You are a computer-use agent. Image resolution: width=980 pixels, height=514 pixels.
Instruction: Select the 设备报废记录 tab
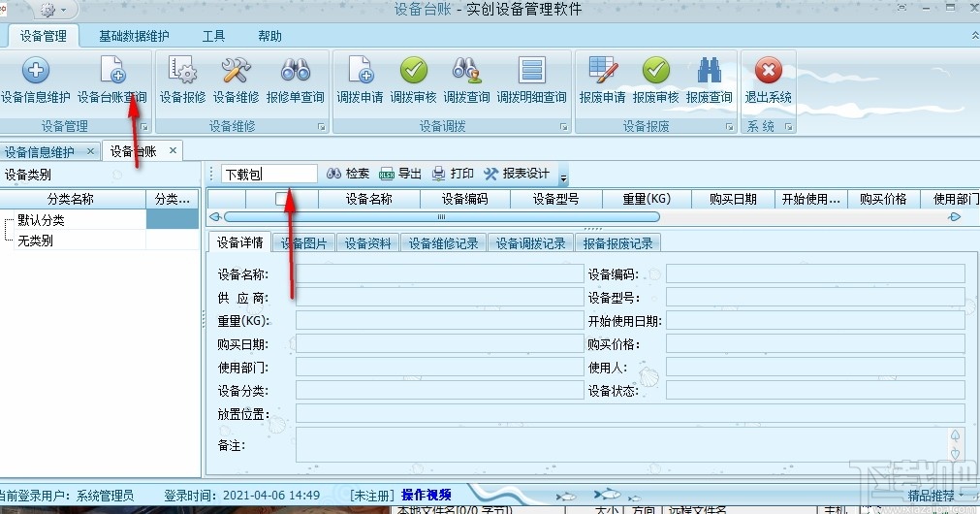click(617, 243)
